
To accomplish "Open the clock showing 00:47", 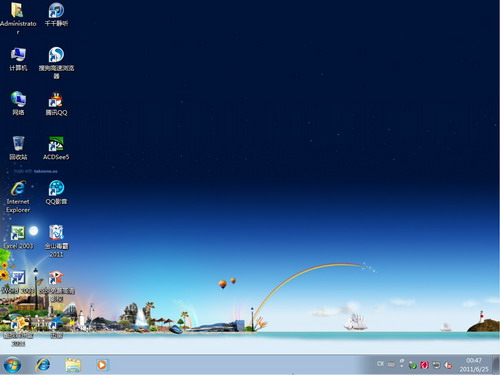I will [x=474, y=365].
